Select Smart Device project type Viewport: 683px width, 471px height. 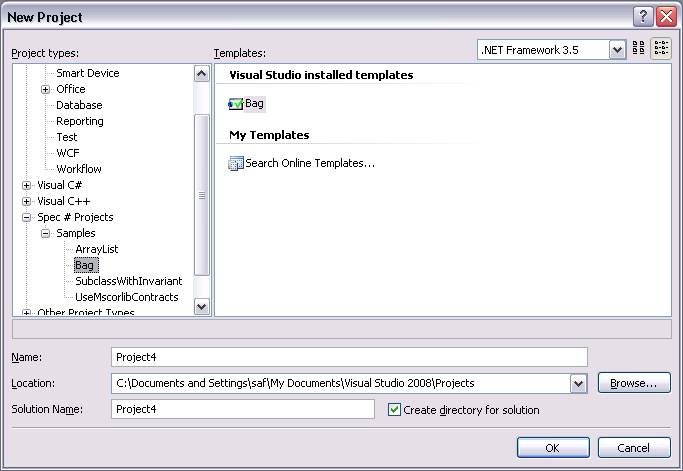click(x=88, y=73)
